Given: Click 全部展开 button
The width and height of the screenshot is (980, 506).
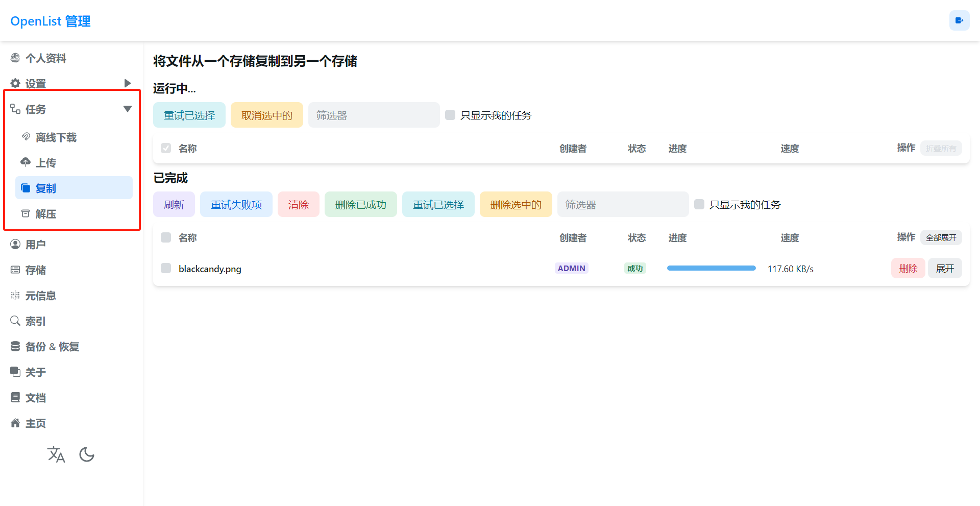Looking at the screenshot, I should point(941,237).
